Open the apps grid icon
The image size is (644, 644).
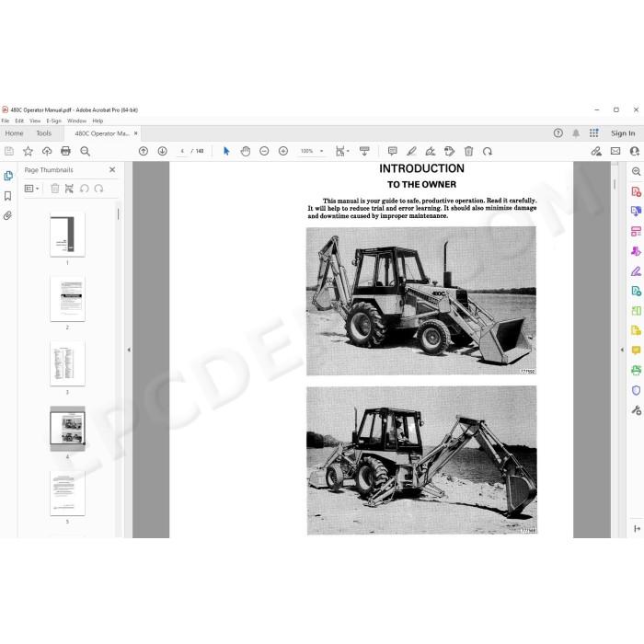(594, 133)
